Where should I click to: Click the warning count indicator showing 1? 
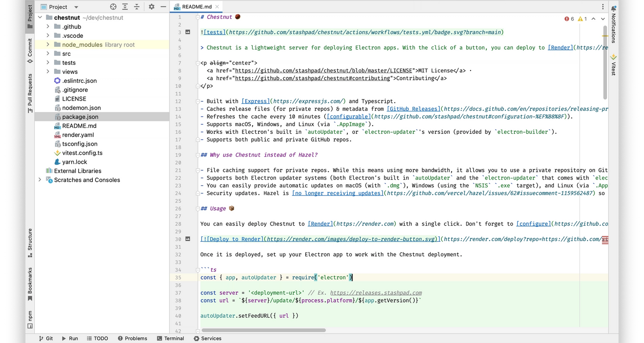583,19
